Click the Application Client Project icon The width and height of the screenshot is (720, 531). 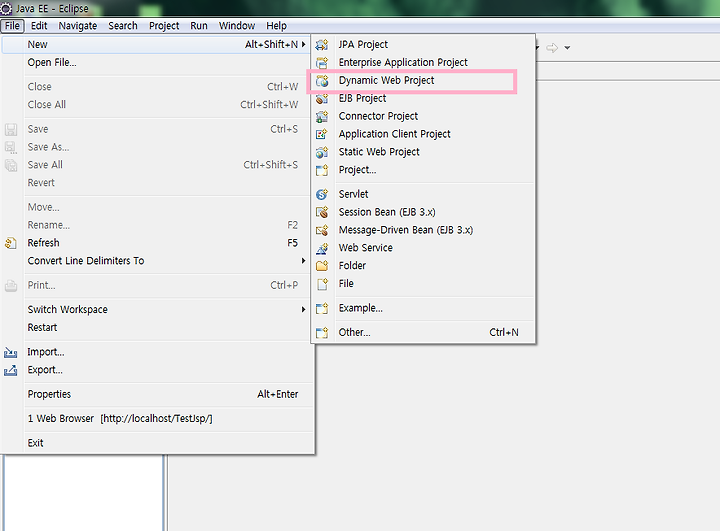322,134
